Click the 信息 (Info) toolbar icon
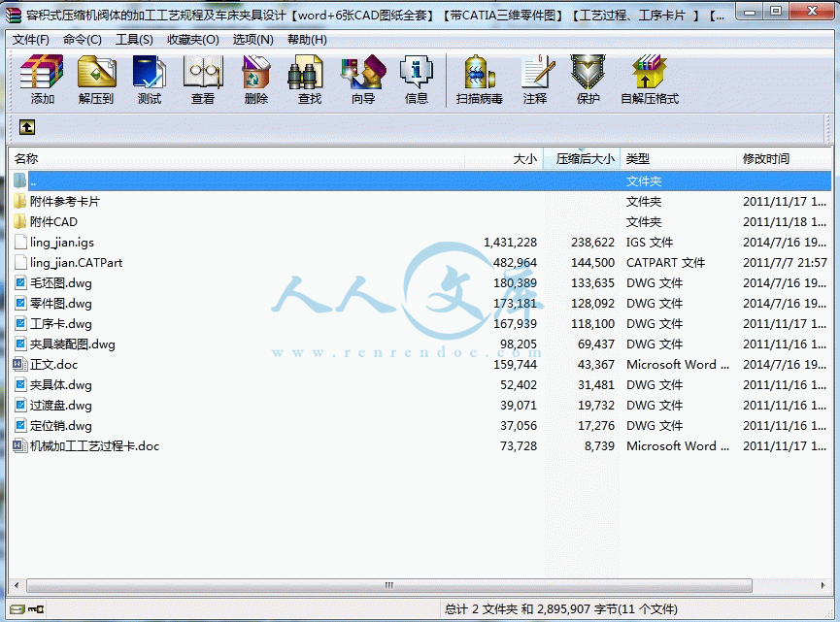This screenshot has height=622, width=840. (417, 72)
